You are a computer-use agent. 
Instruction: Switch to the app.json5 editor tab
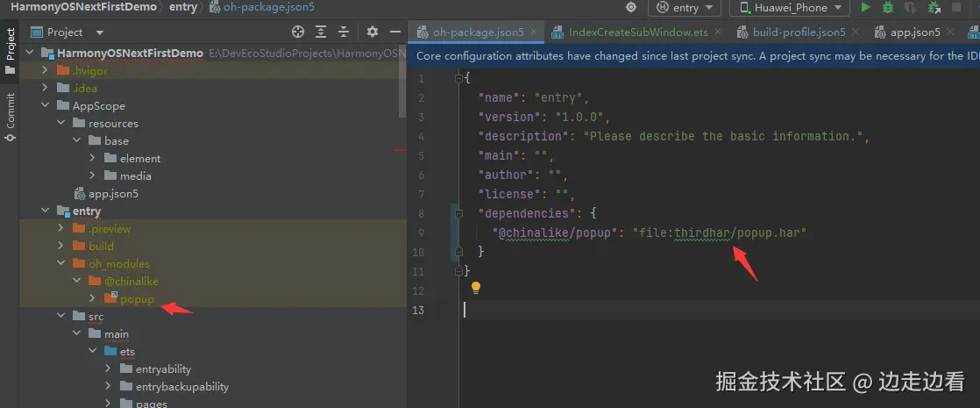[x=914, y=32]
